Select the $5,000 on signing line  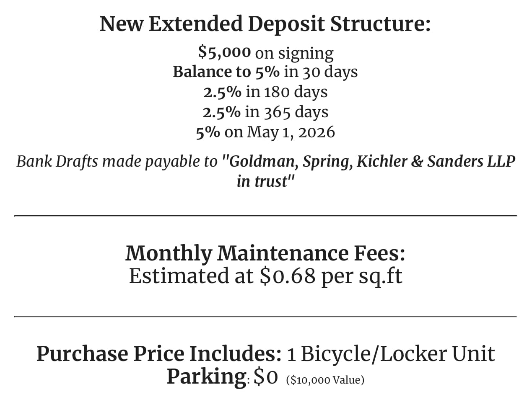(x=266, y=53)
